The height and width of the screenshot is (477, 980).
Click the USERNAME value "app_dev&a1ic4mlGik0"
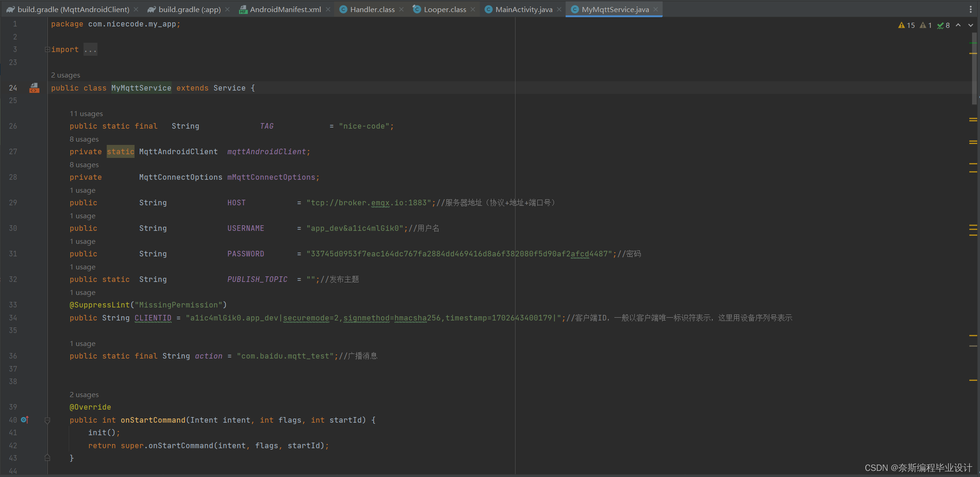pos(355,229)
